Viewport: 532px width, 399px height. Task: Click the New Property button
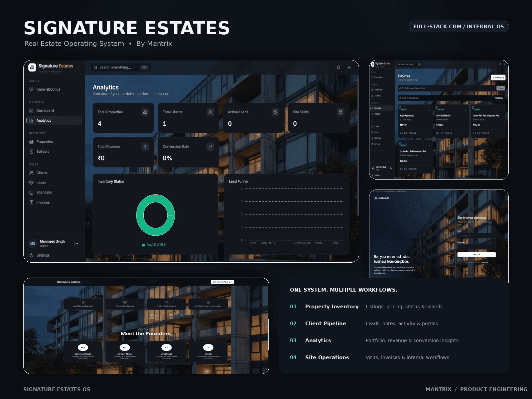(x=498, y=77)
